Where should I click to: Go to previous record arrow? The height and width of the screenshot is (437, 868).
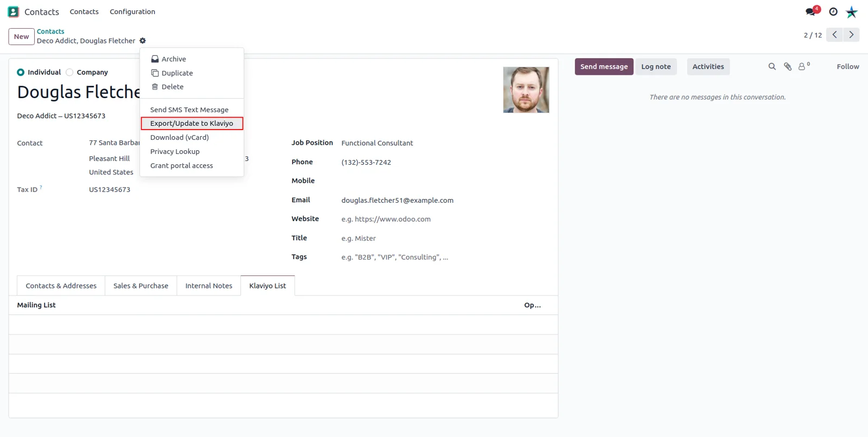834,35
